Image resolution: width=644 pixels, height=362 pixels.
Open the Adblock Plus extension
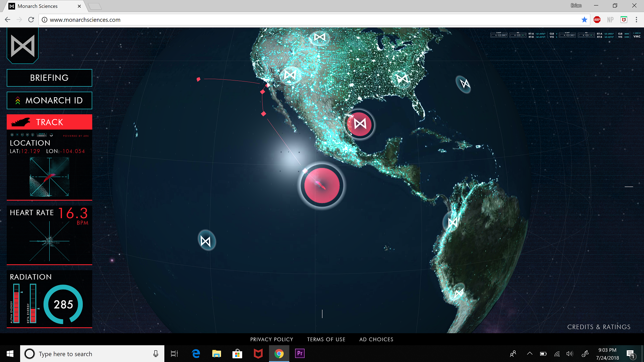click(x=597, y=20)
